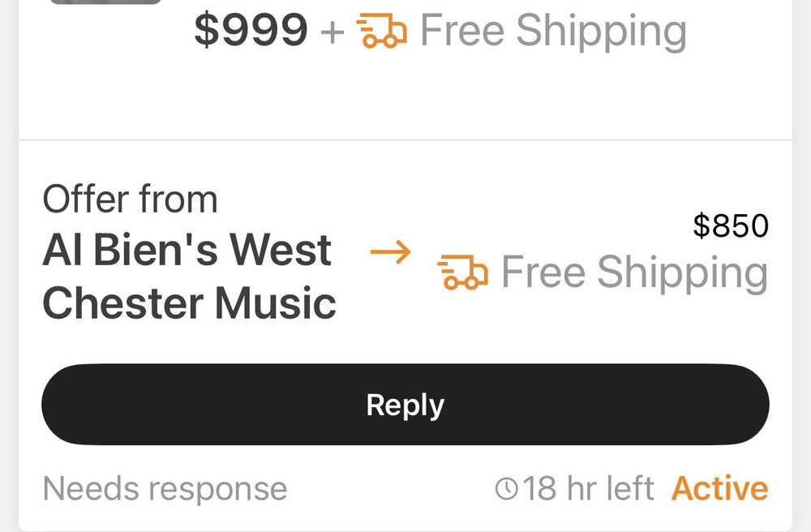
Task: Tap the $999 listing price
Action: click(x=251, y=31)
